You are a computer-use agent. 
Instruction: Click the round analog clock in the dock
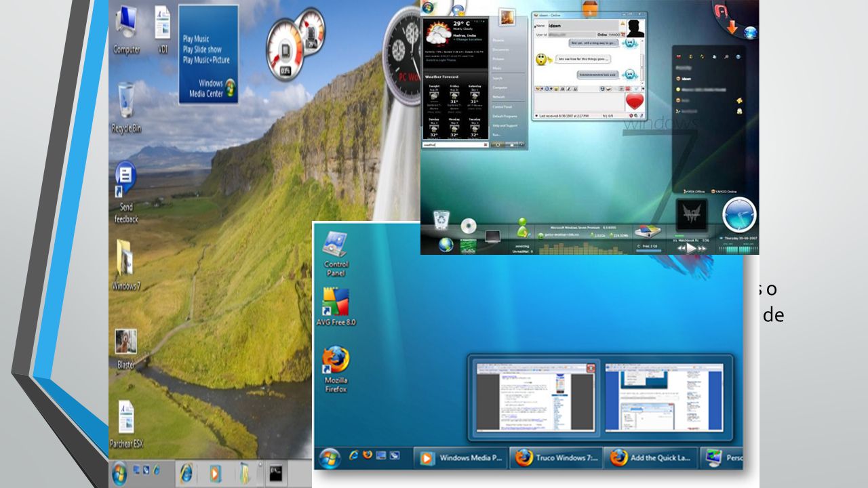pyautogui.click(x=739, y=216)
